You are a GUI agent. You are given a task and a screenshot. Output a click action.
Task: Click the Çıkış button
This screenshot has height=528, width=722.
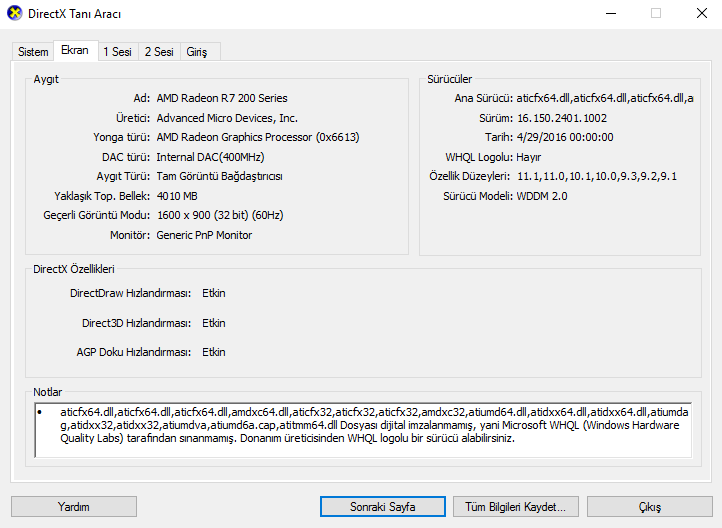(650, 506)
